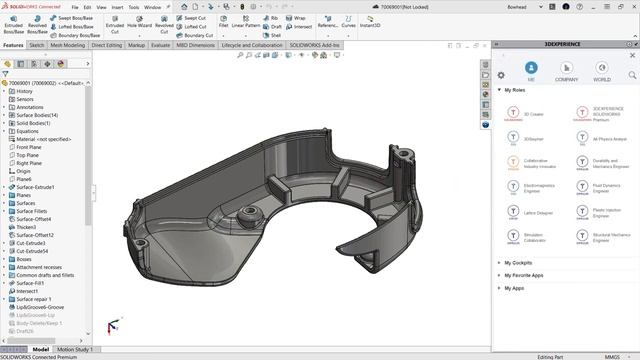Viewport: 640px width, 360px height.
Task: Apply the Fillet tool
Action: pyautogui.click(x=223, y=22)
